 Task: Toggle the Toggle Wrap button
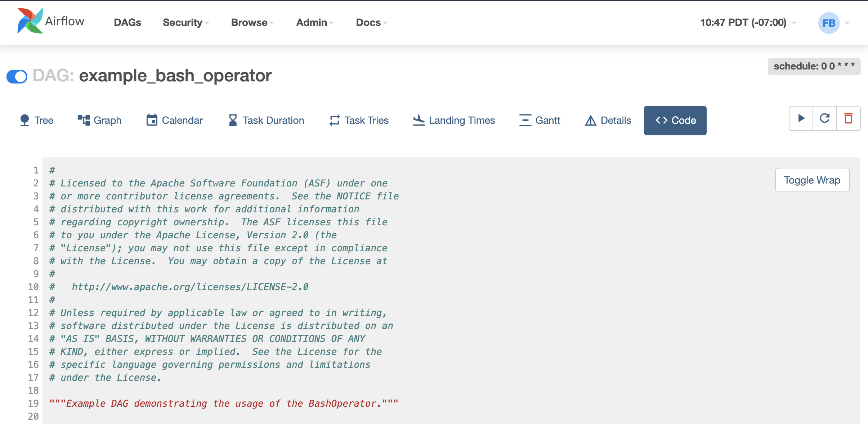click(x=813, y=179)
